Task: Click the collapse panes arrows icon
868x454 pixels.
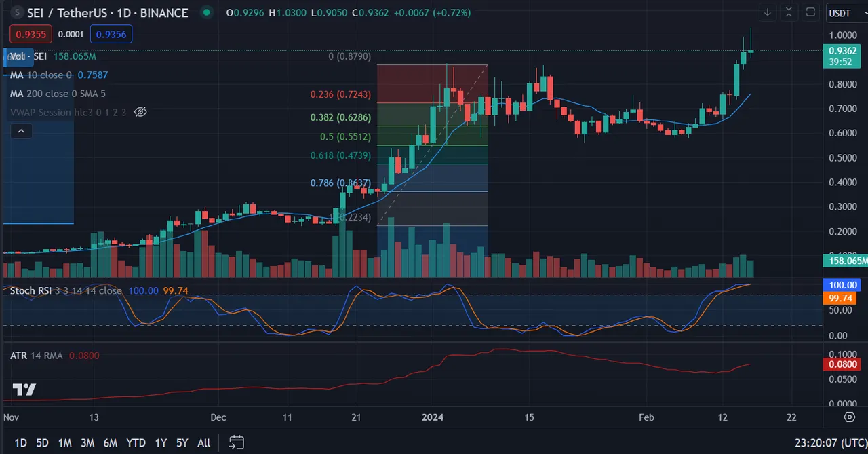Action: tap(789, 12)
